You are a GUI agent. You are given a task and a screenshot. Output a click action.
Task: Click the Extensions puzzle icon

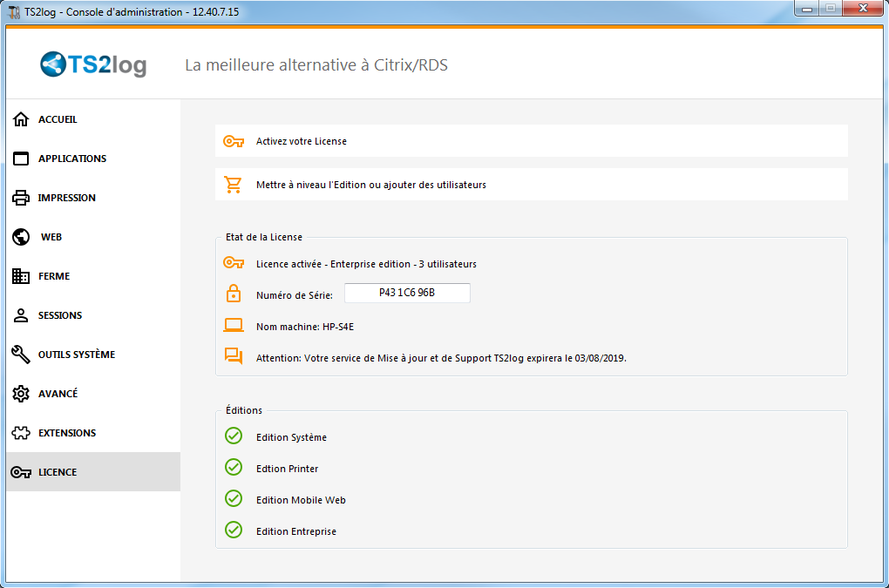point(21,433)
